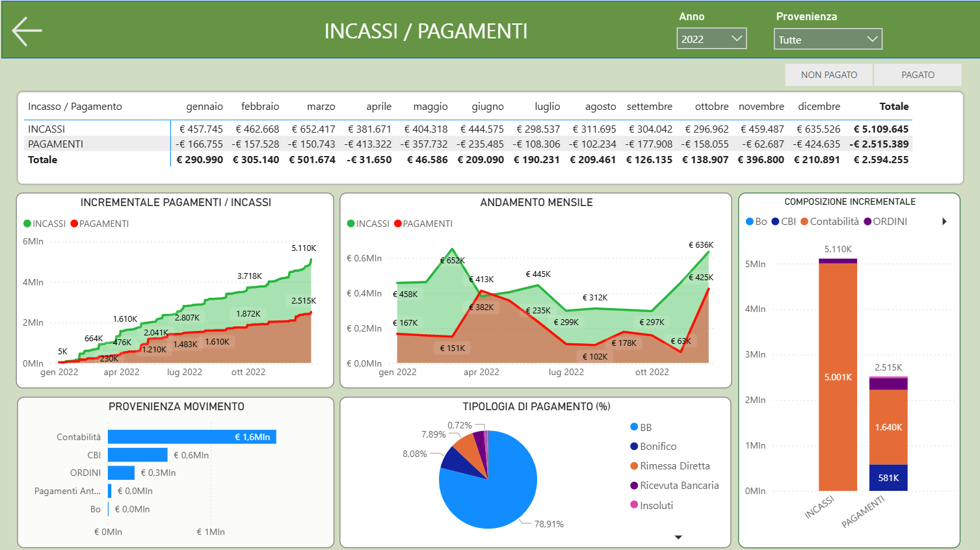Image resolution: width=980 pixels, height=550 pixels.
Task: Click the Insoluti legend entry
Action: 652,505
